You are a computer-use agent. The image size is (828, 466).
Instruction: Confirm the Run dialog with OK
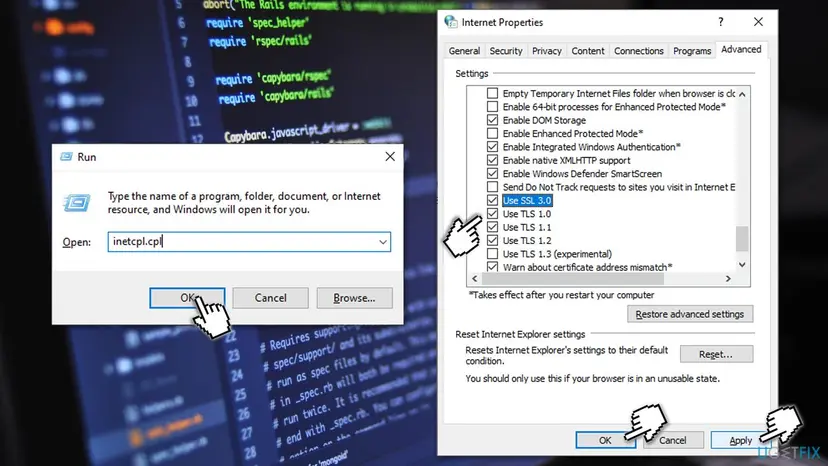tap(187, 298)
